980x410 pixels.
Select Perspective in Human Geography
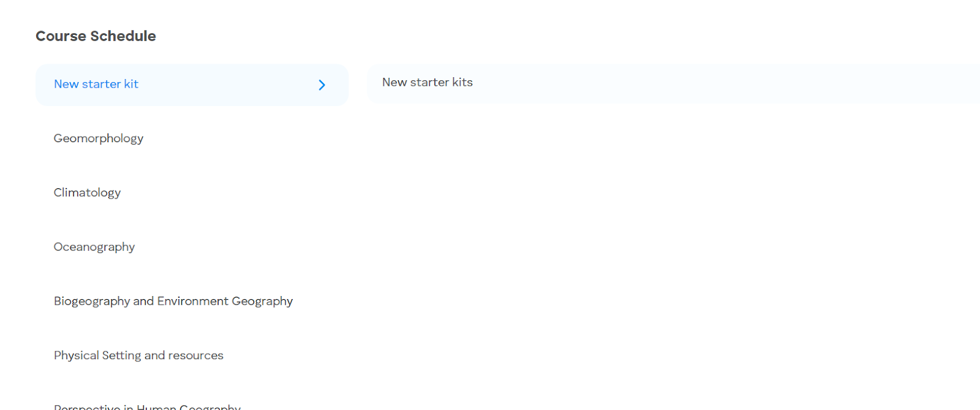[x=147, y=406]
